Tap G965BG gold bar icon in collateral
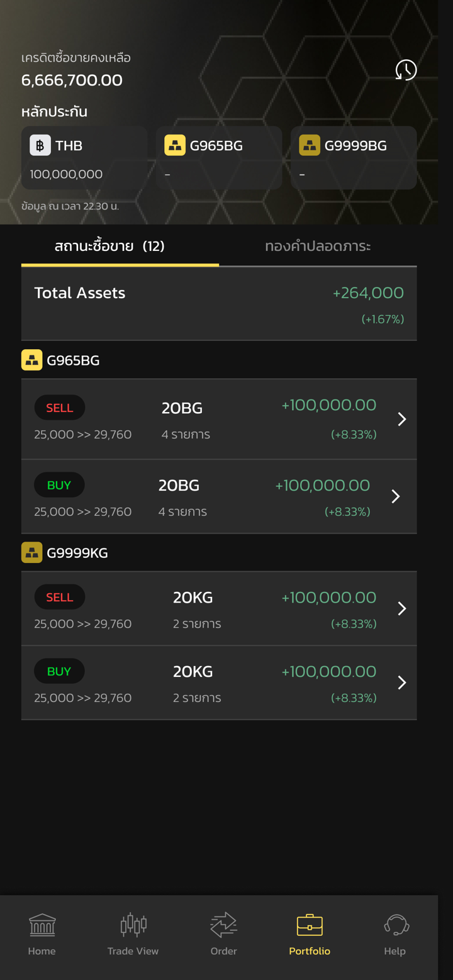453x980 pixels. [175, 145]
